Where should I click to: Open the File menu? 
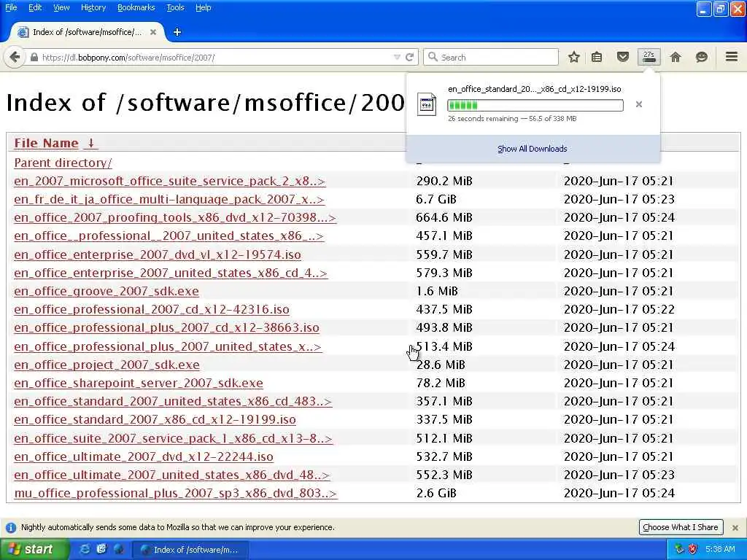11,7
